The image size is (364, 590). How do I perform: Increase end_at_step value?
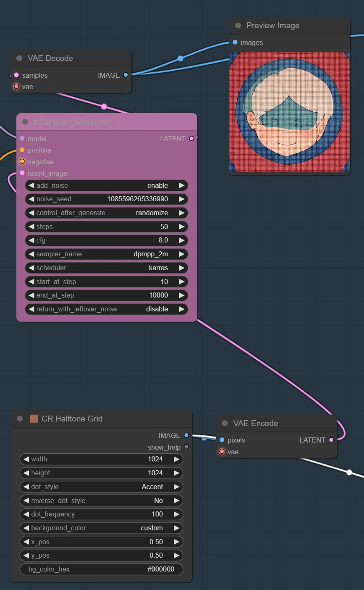(181, 295)
